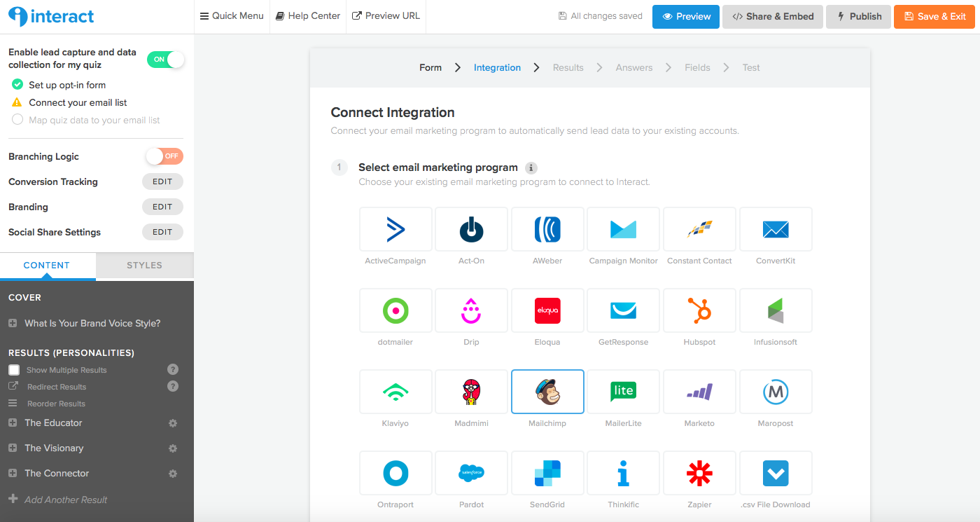Expand The Educator result
The height and width of the screenshot is (522, 980).
(x=13, y=423)
